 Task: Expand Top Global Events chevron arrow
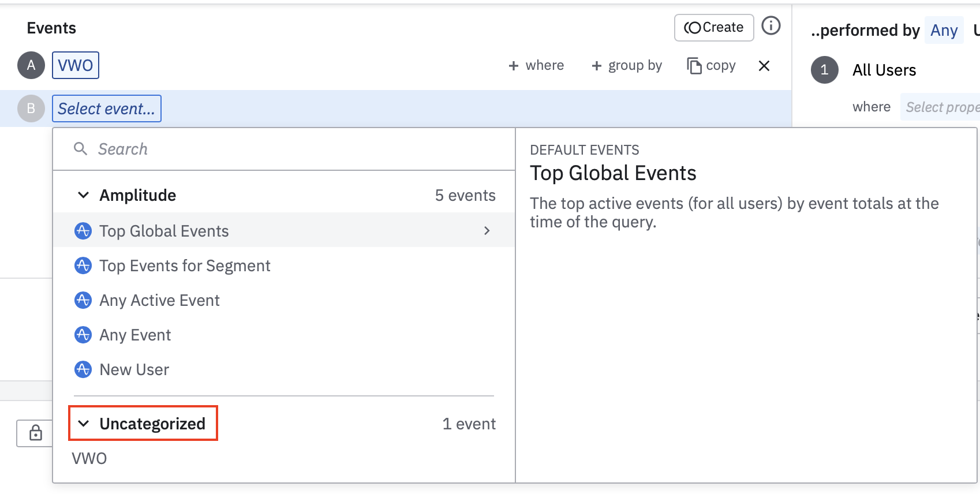487,231
